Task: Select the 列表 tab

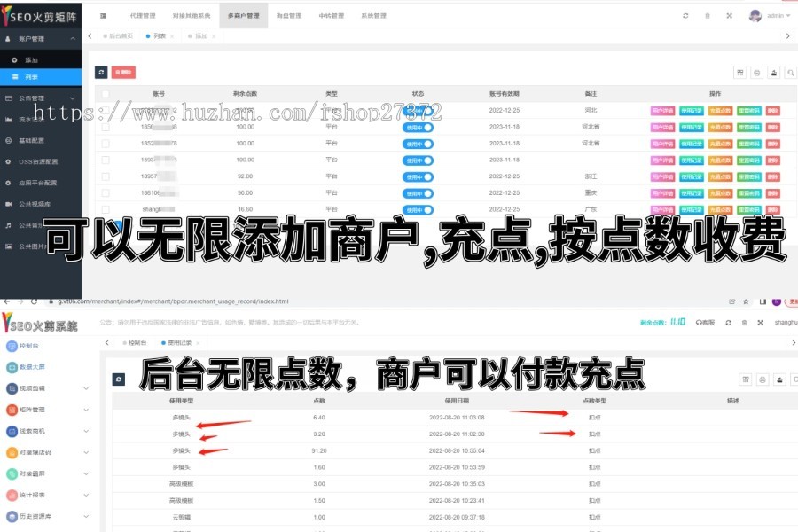Action: [x=158, y=36]
